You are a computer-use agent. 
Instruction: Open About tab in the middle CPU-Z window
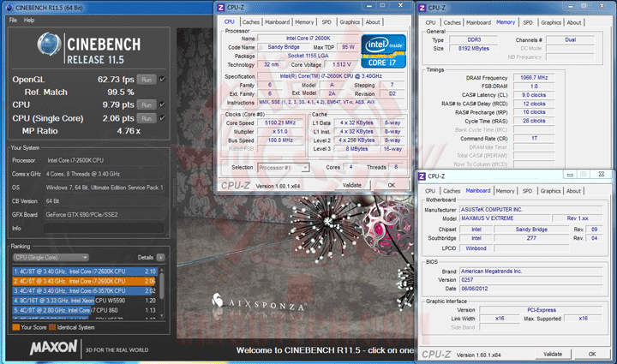pos(373,22)
